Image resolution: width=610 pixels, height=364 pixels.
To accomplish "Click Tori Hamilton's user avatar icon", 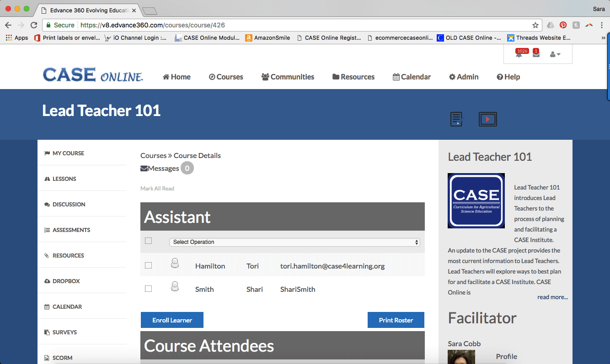I will click(x=174, y=264).
